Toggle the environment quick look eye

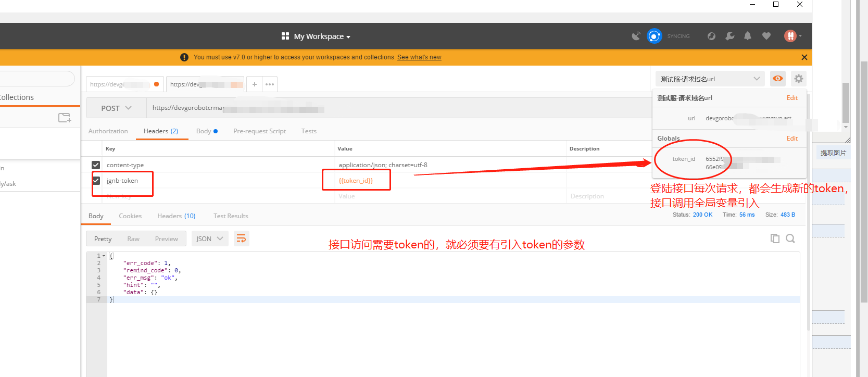coord(778,79)
